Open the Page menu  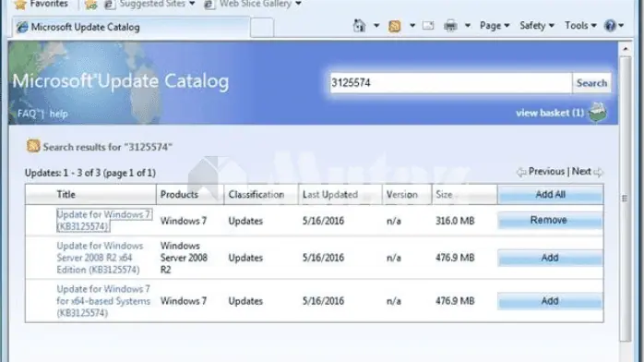pyautogui.click(x=495, y=26)
